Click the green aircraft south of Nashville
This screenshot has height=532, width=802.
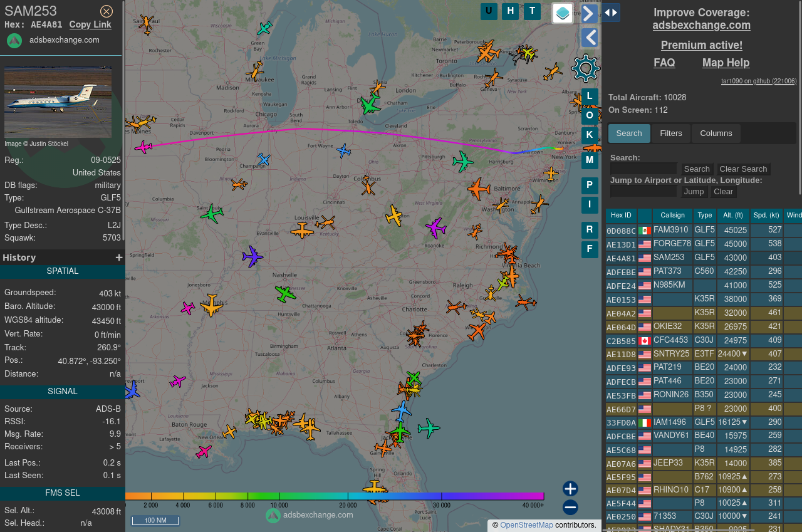point(285,293)
